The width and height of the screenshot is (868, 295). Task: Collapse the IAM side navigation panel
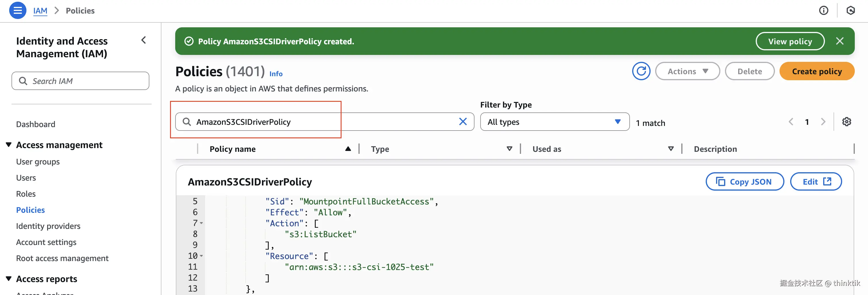pyautogui.click(x=144, y=40)
